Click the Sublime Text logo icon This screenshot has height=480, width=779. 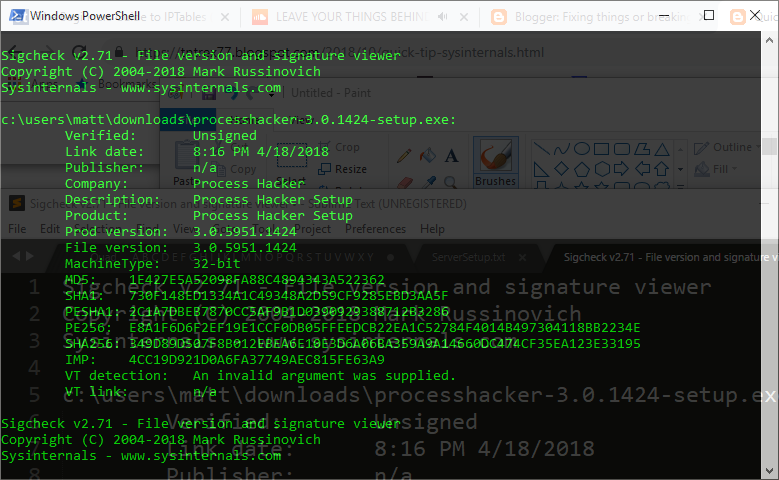[x=17, y=203]
